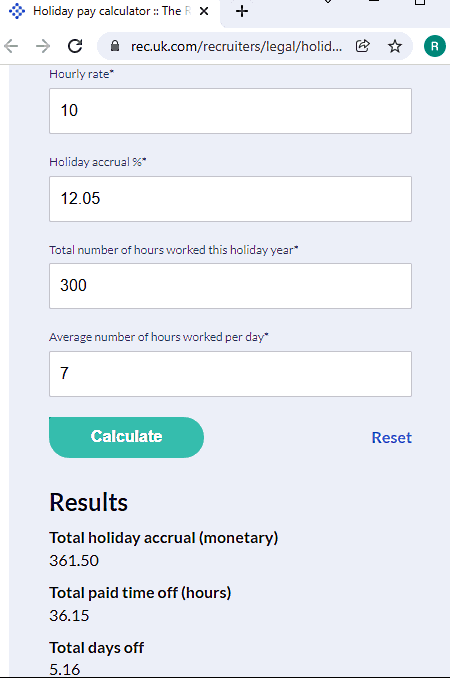This screenshot has height=678, width=450.
Task: Click the total hours worked field
Action: point(230,286)
